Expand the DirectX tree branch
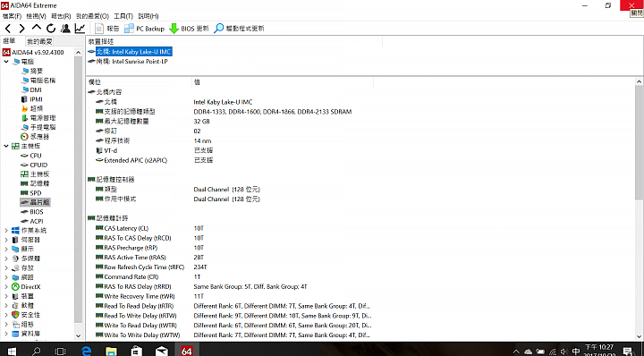This screenshot has width=644, height=356. pyautogui.click(x=6, y=287)
